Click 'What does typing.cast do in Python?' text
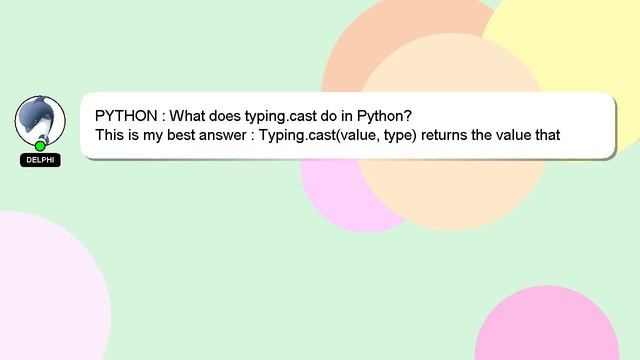The width and height of the screenshot is (640, 360). 290,116
